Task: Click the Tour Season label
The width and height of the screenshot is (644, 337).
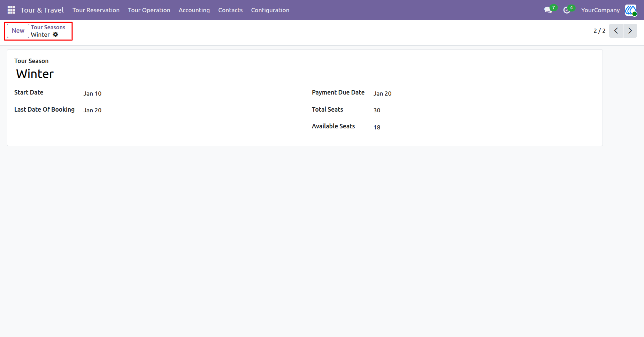Action: tap(31, 61)
